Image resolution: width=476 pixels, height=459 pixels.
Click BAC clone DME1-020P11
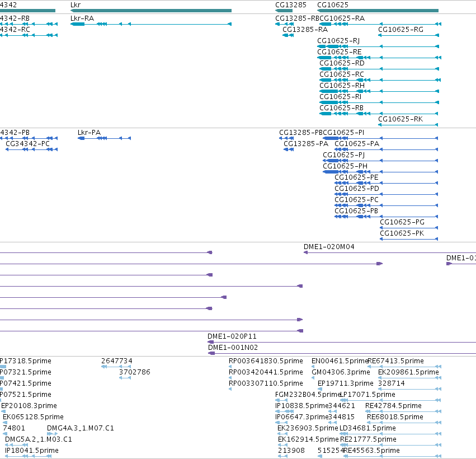[x=342, y=342]
